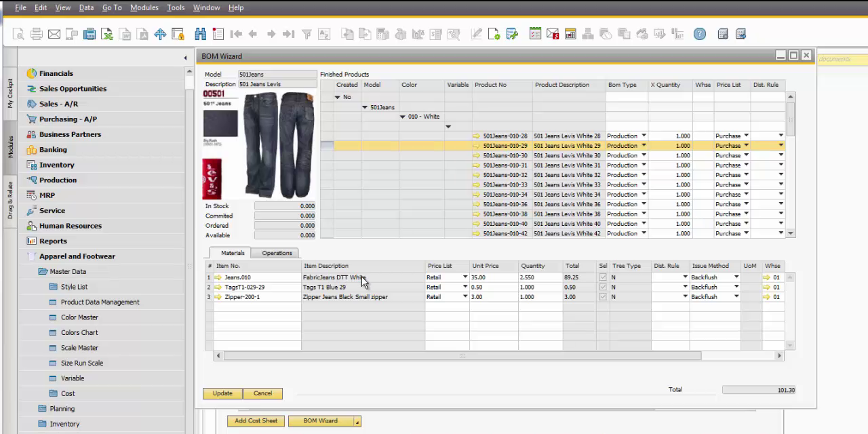Open the Modules menu
The image size is (868, 434).
[x=144, y=7]
